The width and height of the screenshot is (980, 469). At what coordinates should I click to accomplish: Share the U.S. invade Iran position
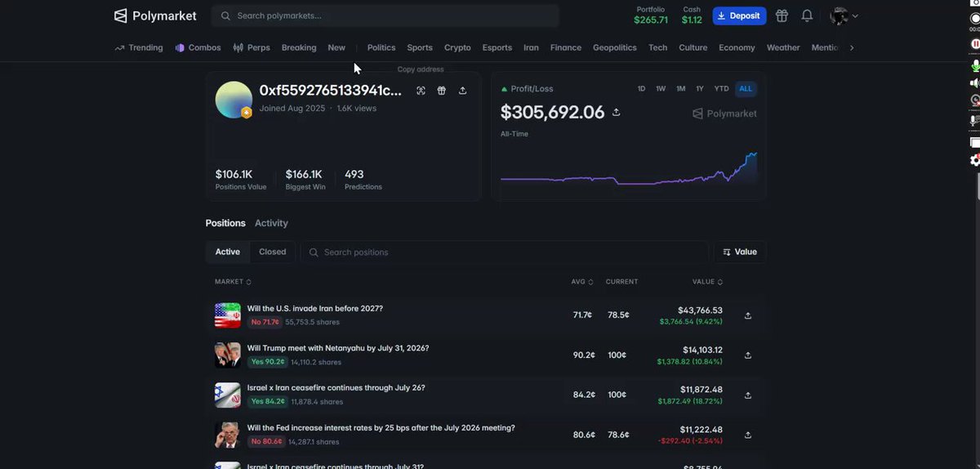(x=748, y=315)
